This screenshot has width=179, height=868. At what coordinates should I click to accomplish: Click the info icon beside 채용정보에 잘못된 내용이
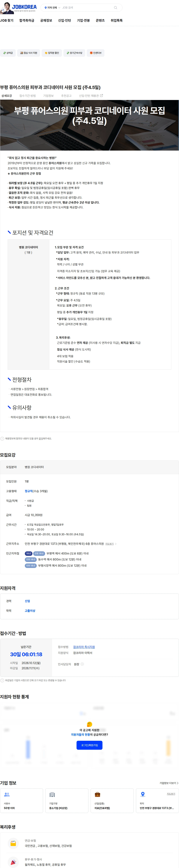(2, 439)
